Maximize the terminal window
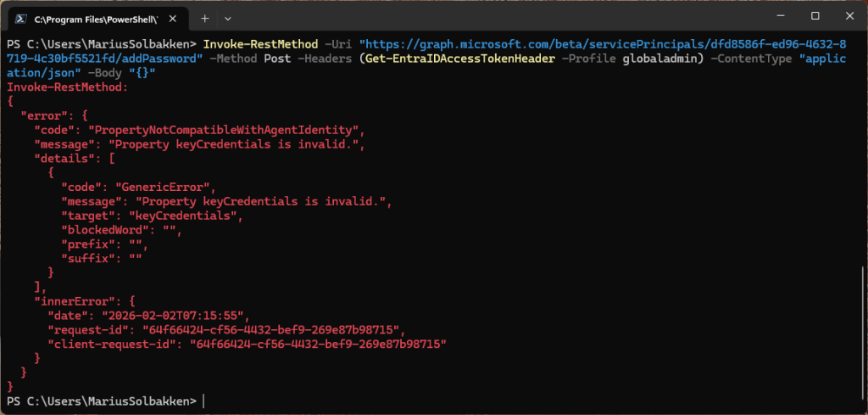Image resolution: width=868 pixels, height=415 pixels. click(815, 16)
